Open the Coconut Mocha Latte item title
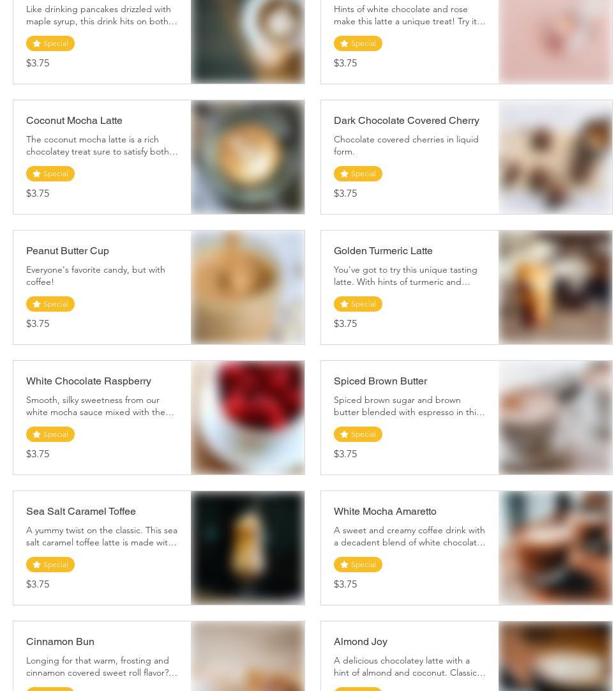This screenshot has width=616, height=691. (74, 120)
